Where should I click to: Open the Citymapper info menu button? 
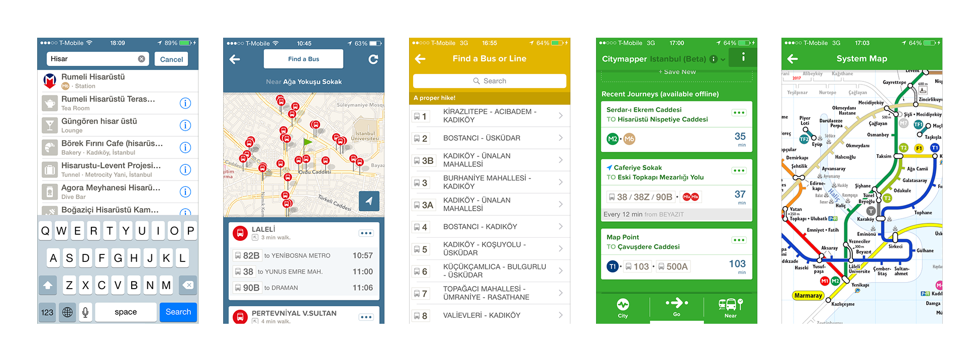tap(743, 58)
